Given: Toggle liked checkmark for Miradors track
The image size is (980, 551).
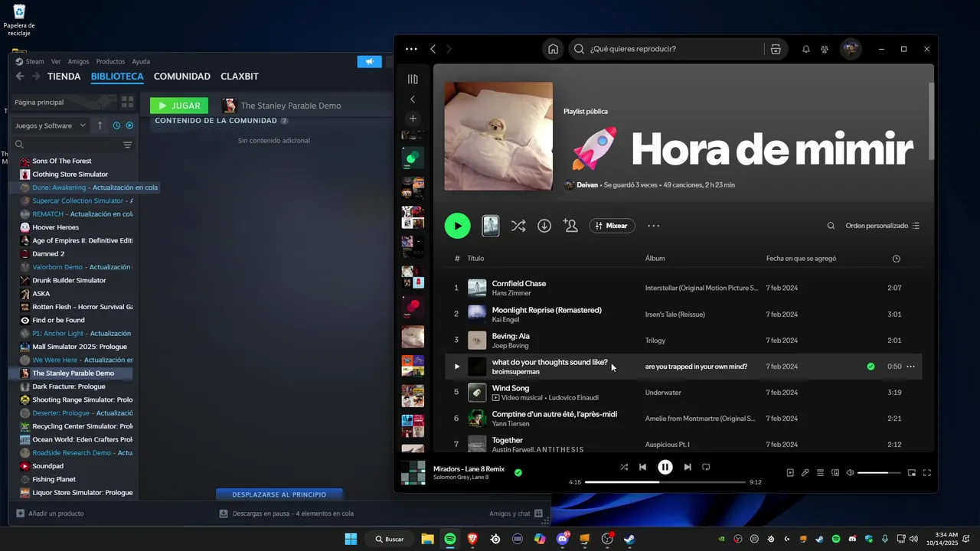Looking at the screenshot, I should pos(518,473).
